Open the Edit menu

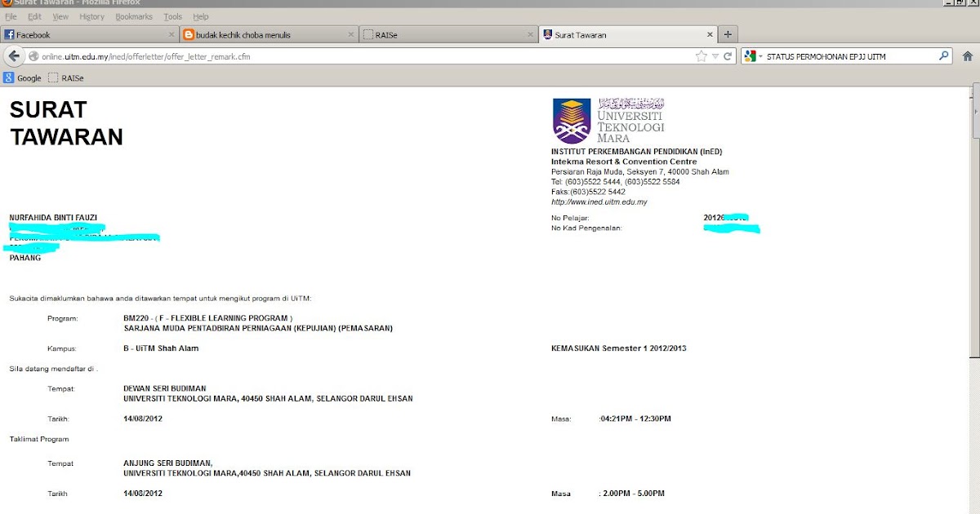34,16
